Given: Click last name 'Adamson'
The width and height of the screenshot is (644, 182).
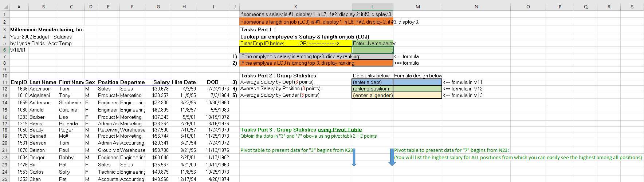Looking at the screenshot, I should 40,89.
